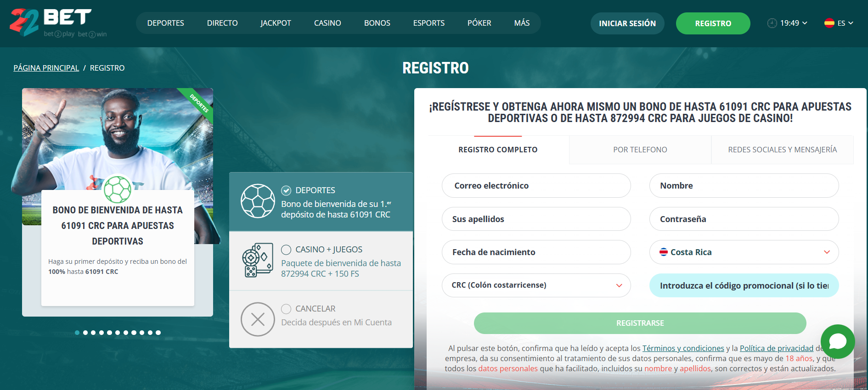The width and height of the screenshot is (868, 390).
Task: Click the green REGISTRO button in header
Action: coord(713,23)
